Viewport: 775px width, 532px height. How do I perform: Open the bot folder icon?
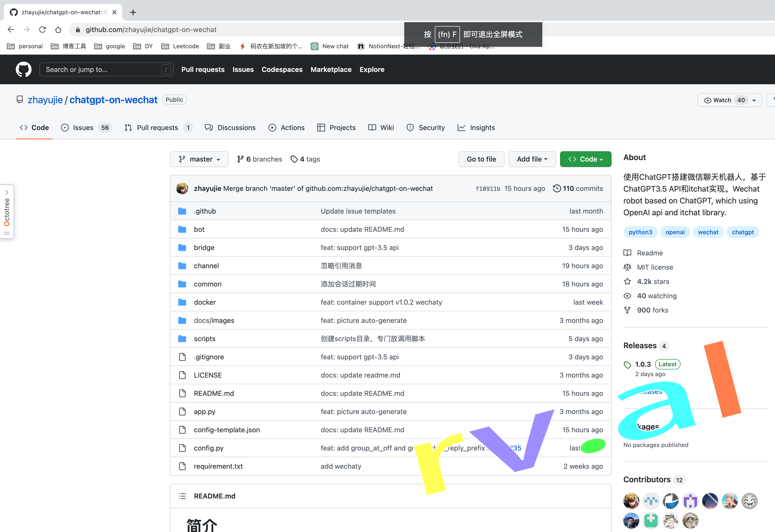[182, 229]
